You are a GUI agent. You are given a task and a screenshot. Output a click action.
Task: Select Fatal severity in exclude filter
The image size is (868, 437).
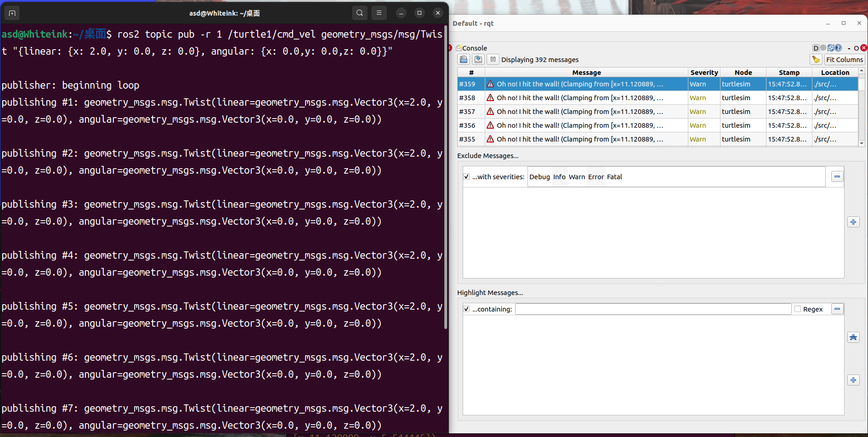[x=614, y=177]
